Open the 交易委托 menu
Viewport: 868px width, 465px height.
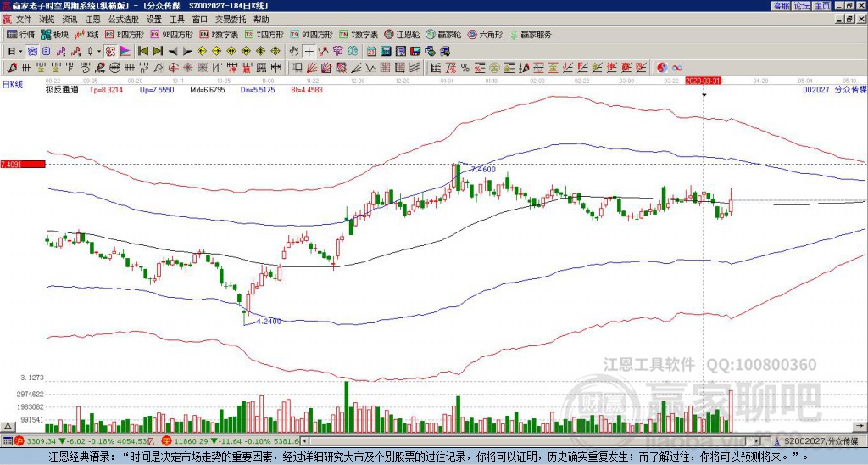click(x=231, y=20)
